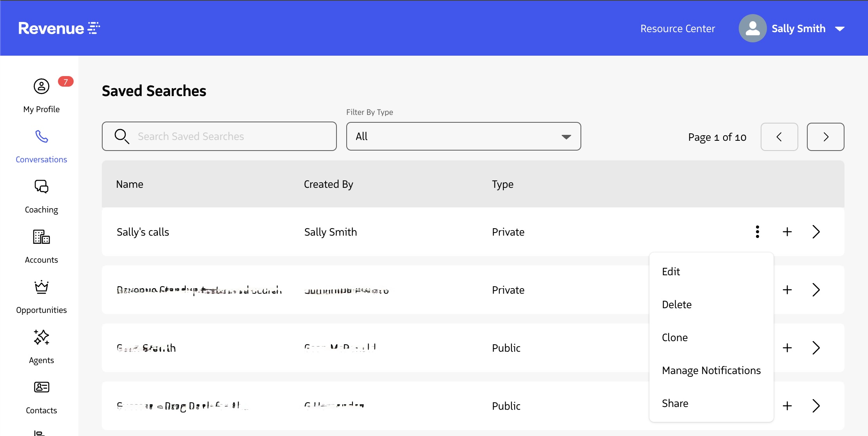868x436 pixels.
Task: Click Agents label in sidebar
Action: pyautogui.click(x=42, y=360)
